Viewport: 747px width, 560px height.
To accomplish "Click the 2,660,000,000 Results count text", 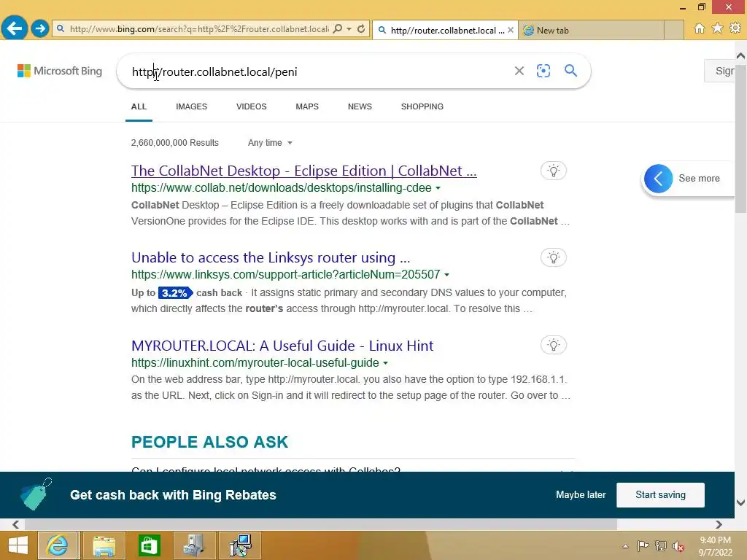I will click(x=175, y=142).
